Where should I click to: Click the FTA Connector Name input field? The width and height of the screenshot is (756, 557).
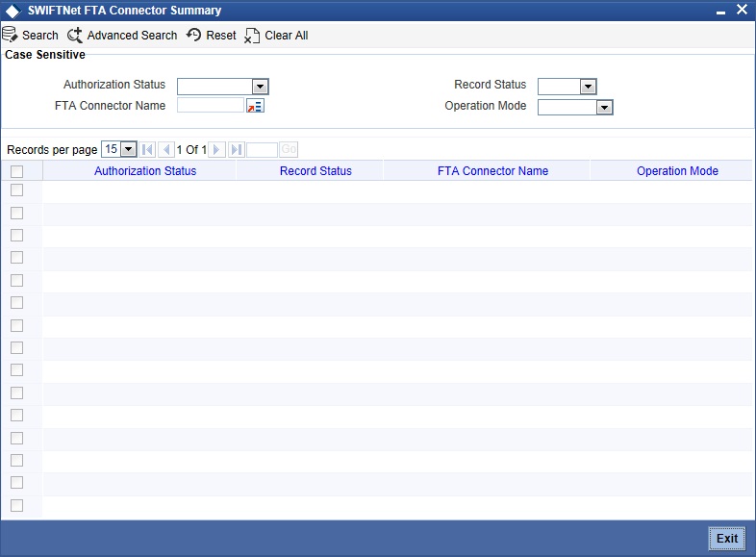(x=211, y=105)
